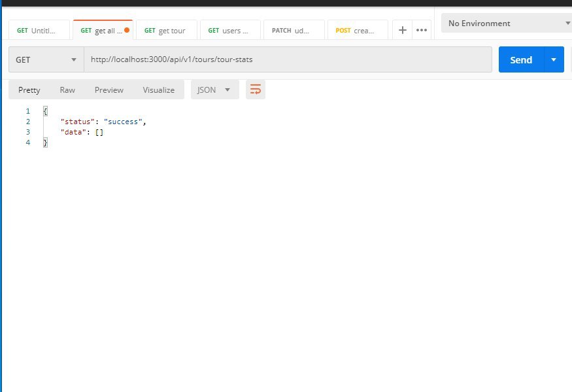The height and width of the screenshot is (392, 572).
Task: Open the GET get tour tab
Action: coord(166,30)
